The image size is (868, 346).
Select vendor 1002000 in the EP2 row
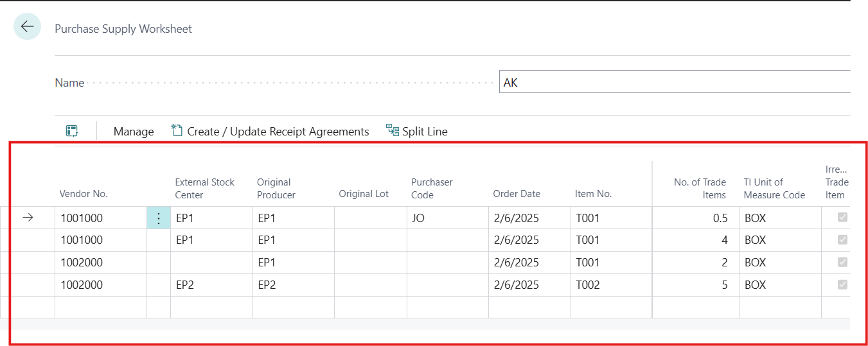coord(82,285)
